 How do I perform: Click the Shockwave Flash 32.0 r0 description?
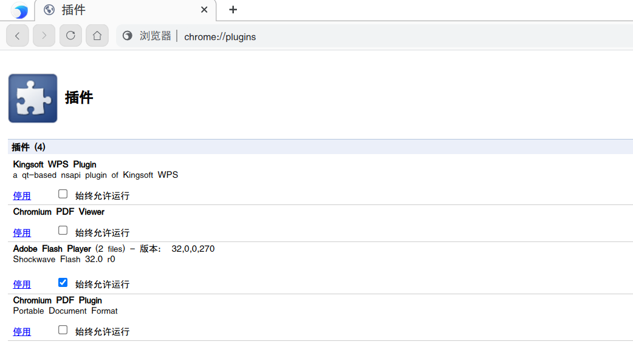(64, 260)
